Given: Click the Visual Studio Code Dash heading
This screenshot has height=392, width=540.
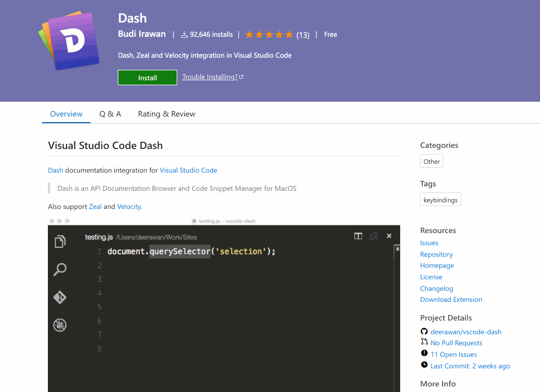Looking at the screenshot, I should click(105, 146).
